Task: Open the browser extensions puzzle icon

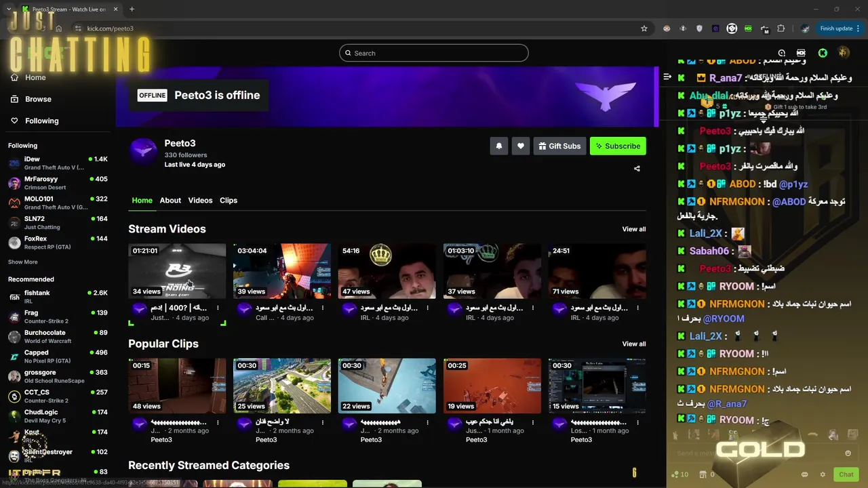Action: point(781,28)
